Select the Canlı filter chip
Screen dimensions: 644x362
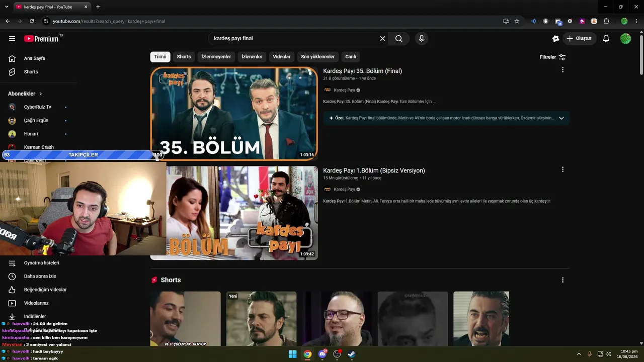click(x=351, y=57)
